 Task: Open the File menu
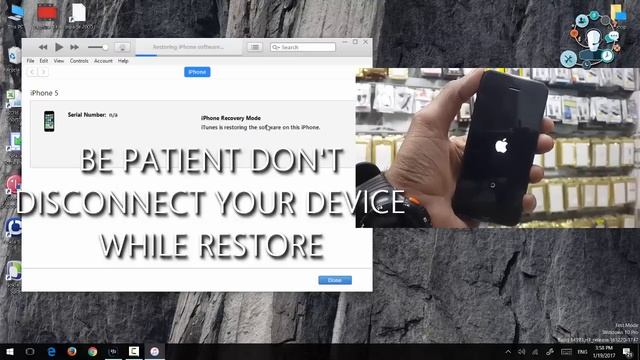tap(31, 61)
